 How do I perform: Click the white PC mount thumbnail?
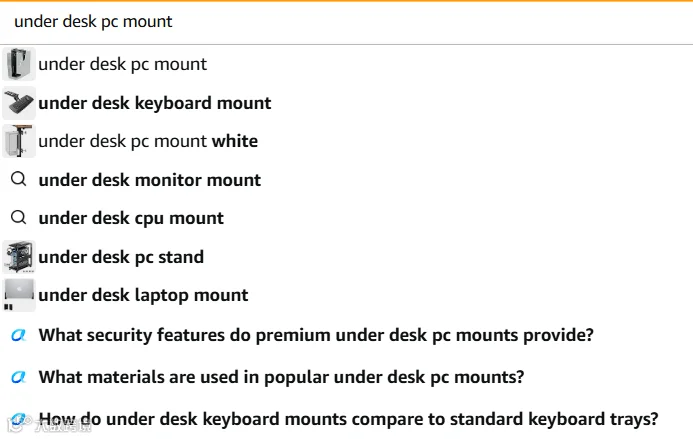point(19,141)
